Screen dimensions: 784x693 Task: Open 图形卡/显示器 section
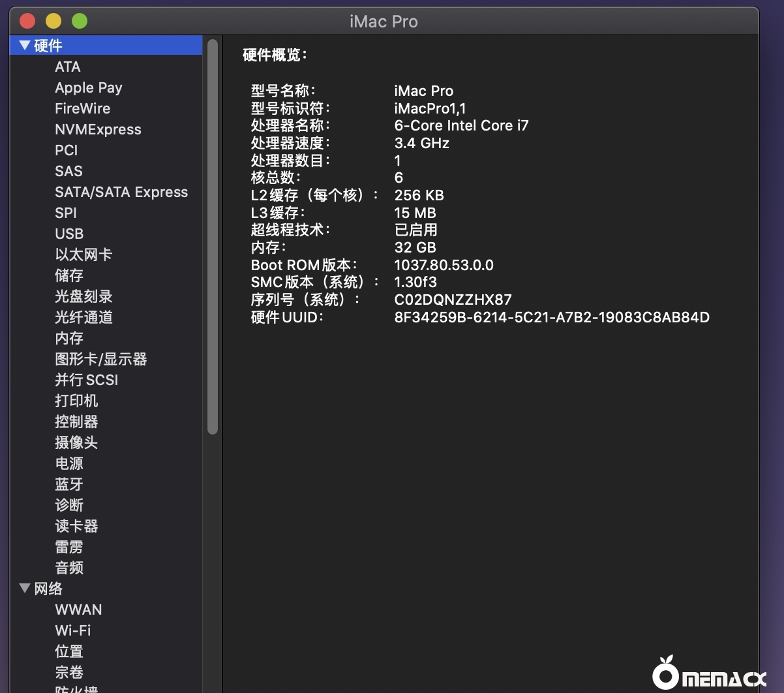(x=101, y=359)
